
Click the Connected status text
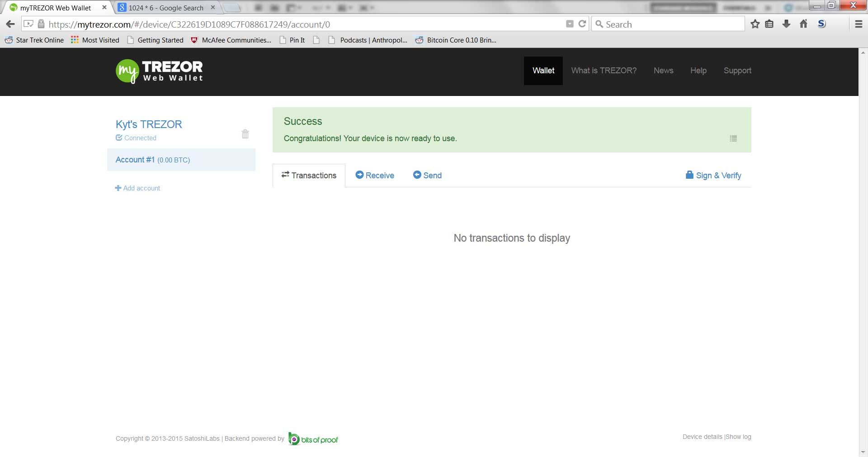(x=140, y=138)
